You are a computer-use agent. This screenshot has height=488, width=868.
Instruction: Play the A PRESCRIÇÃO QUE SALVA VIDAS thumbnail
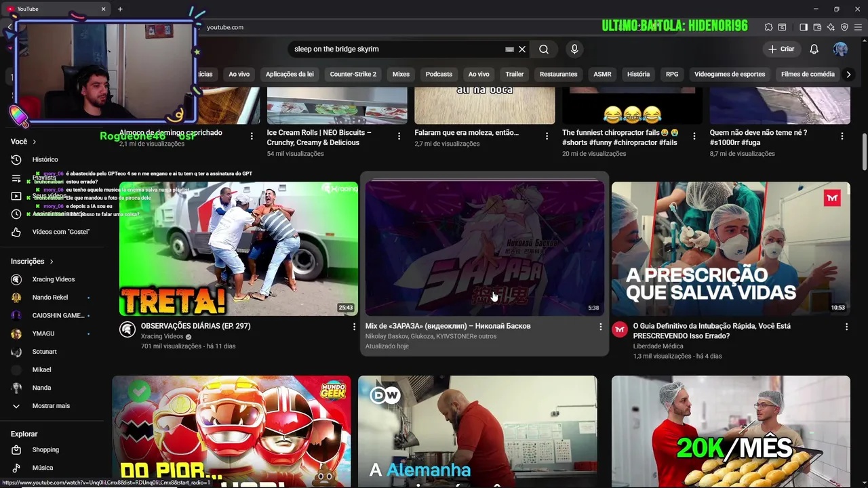point(730,249)
